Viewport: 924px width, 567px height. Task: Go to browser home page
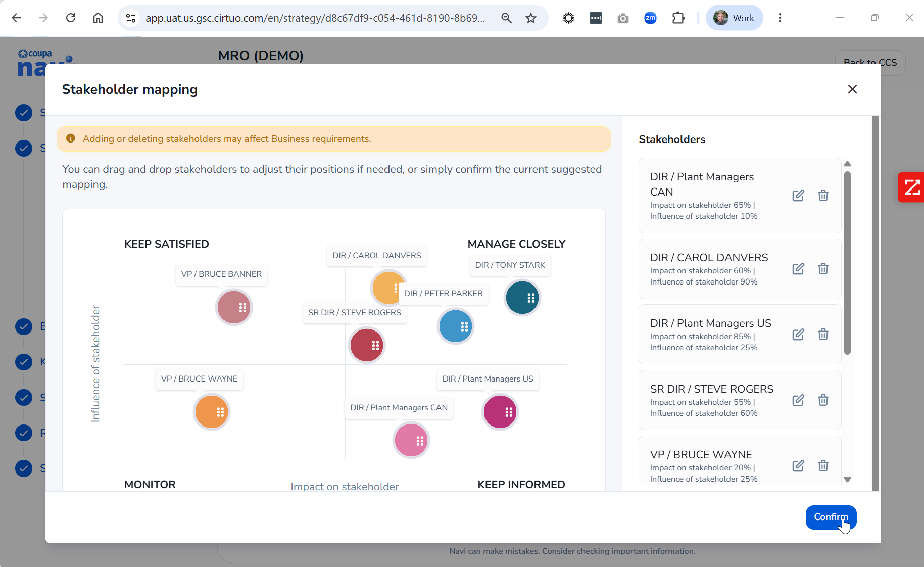point(98,18)
